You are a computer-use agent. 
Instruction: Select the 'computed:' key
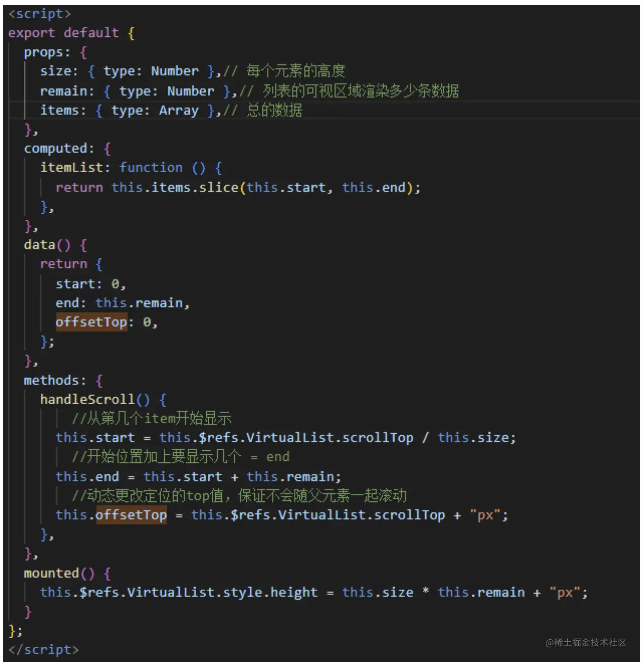[x=59, y=149]
